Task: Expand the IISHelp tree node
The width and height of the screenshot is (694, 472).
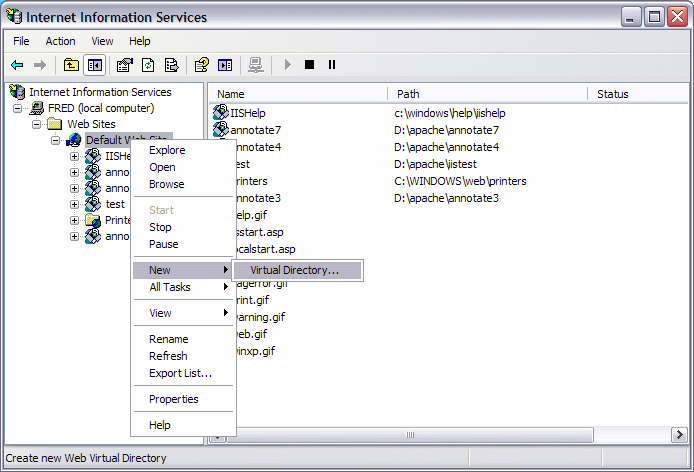Action: pyautogui.click(x=74, y=156)
